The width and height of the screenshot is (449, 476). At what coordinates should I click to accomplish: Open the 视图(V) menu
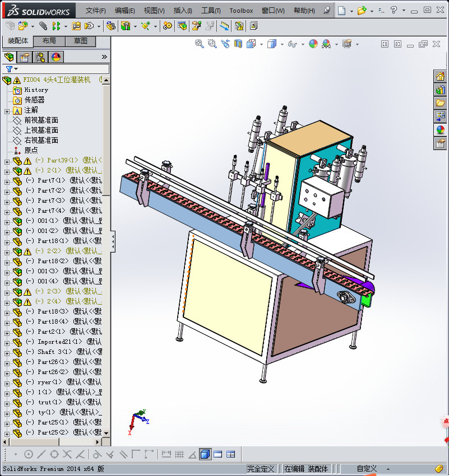154,11
